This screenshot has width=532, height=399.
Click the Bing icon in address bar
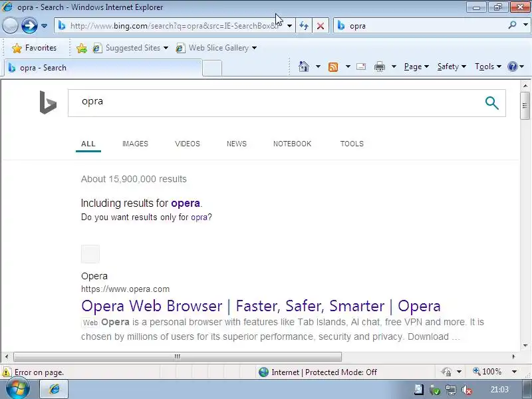pos(62,25)
